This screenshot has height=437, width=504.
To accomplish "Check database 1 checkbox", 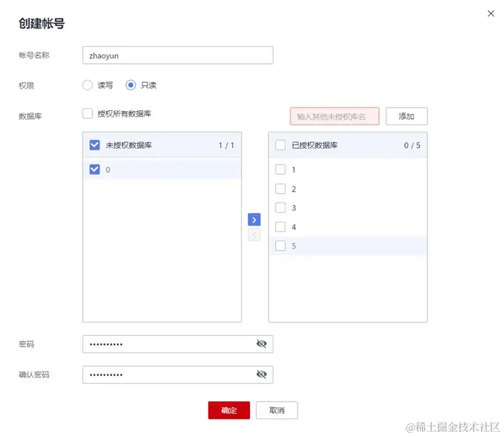I will click(280, 169).
